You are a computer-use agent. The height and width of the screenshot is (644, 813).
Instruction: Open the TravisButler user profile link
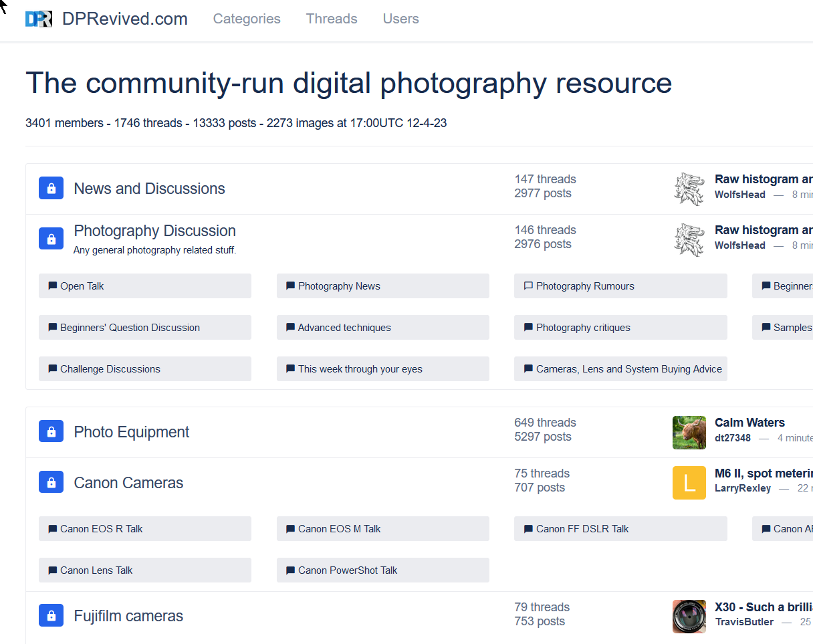point(744,622)
